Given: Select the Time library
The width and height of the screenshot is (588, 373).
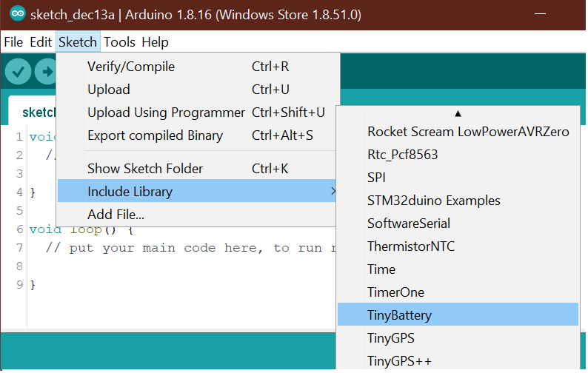Looking at the screenshot, I should 458,269.
